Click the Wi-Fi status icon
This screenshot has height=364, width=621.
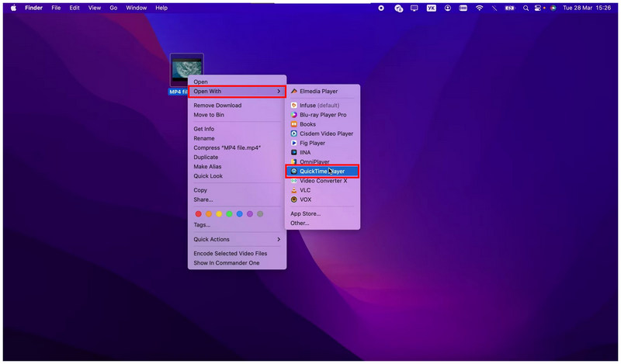click(479, 8)
